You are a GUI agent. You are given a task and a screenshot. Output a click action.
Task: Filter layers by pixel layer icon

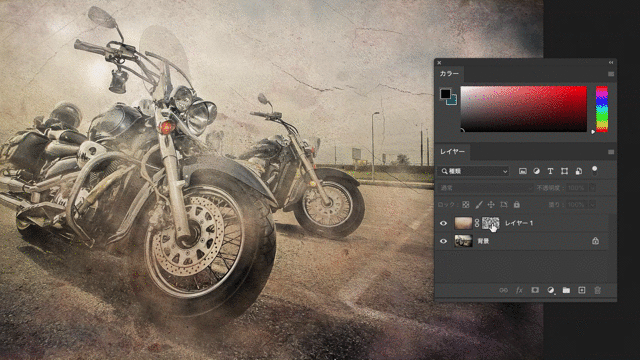click(x=522, y=171)
